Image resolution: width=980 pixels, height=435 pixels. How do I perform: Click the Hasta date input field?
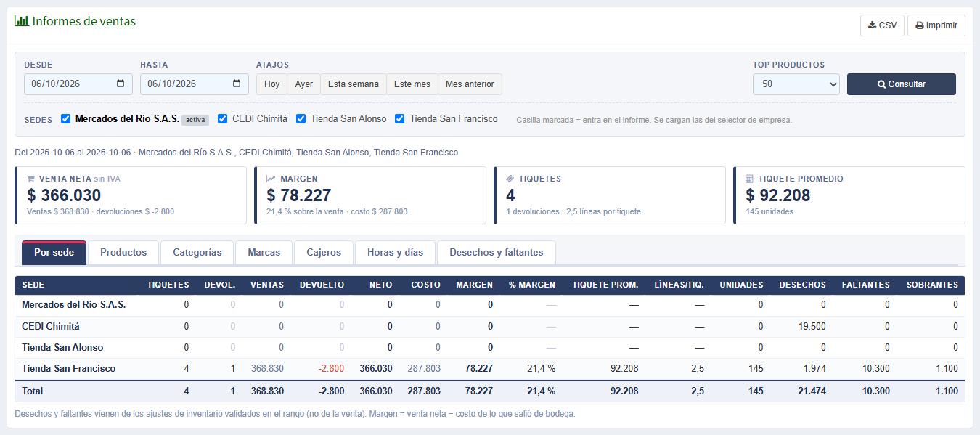tap(195, 84)
